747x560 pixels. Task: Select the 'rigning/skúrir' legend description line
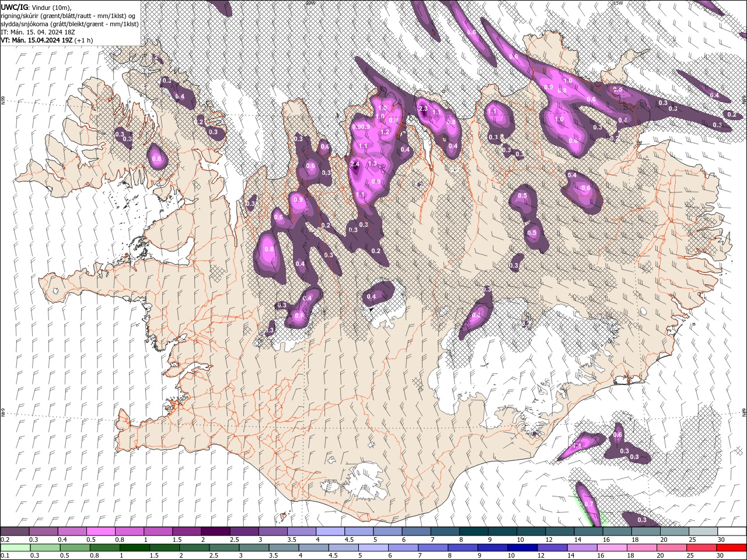pyautogui.click(x=69, y=16)
